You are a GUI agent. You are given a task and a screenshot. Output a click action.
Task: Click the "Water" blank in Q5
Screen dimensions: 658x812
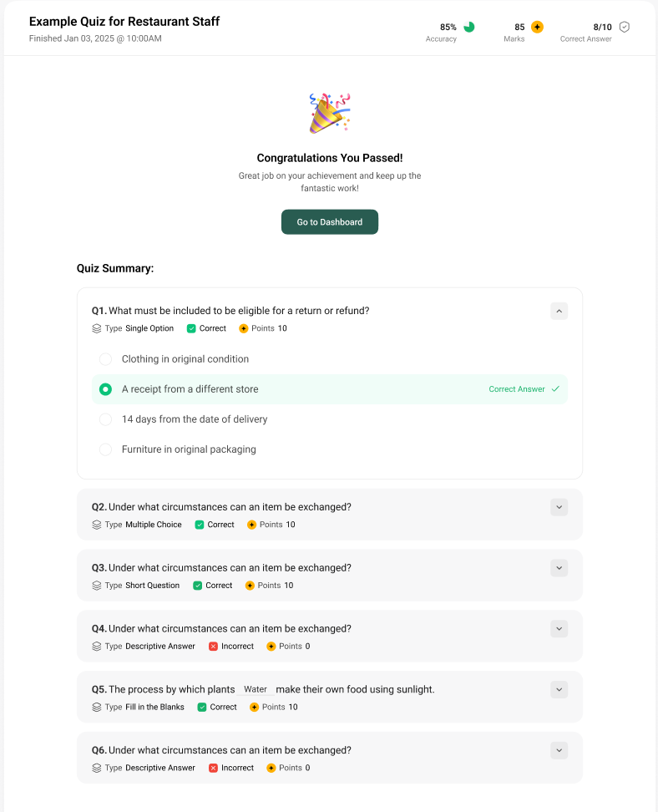256,690
